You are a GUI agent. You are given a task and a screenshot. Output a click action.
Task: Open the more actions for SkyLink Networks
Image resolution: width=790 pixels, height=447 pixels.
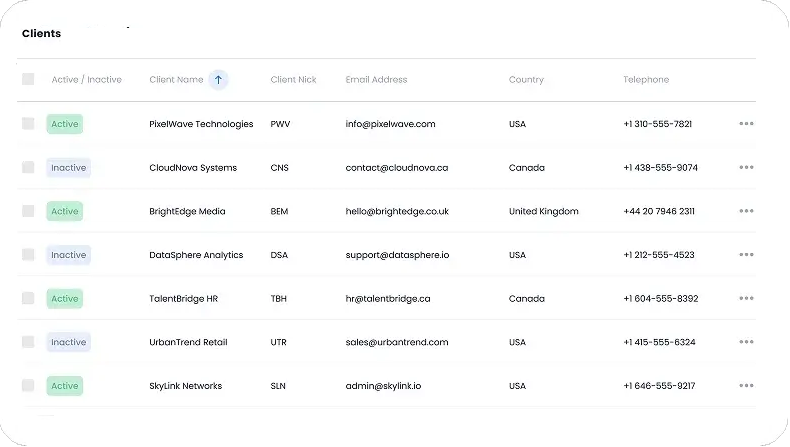[x=746, y=386]
